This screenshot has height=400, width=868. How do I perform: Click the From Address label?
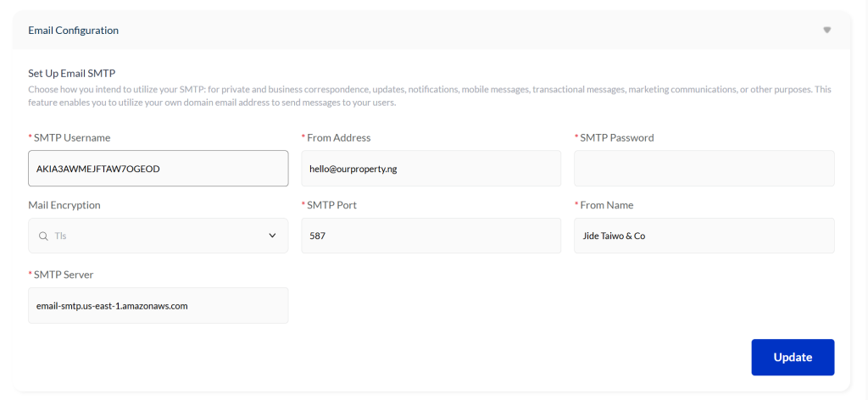click(338, 137)
